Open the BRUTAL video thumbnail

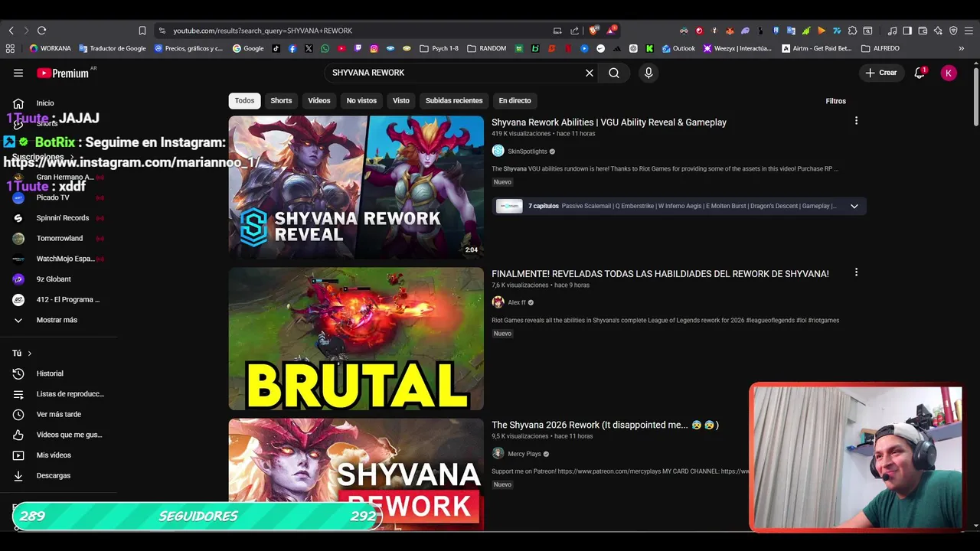356,339
